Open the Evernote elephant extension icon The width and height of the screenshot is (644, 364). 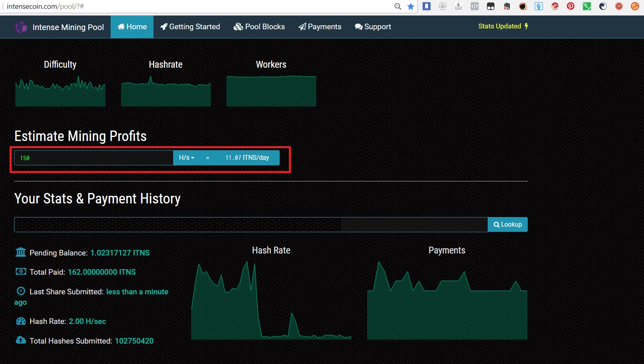[x=507, y=6]
